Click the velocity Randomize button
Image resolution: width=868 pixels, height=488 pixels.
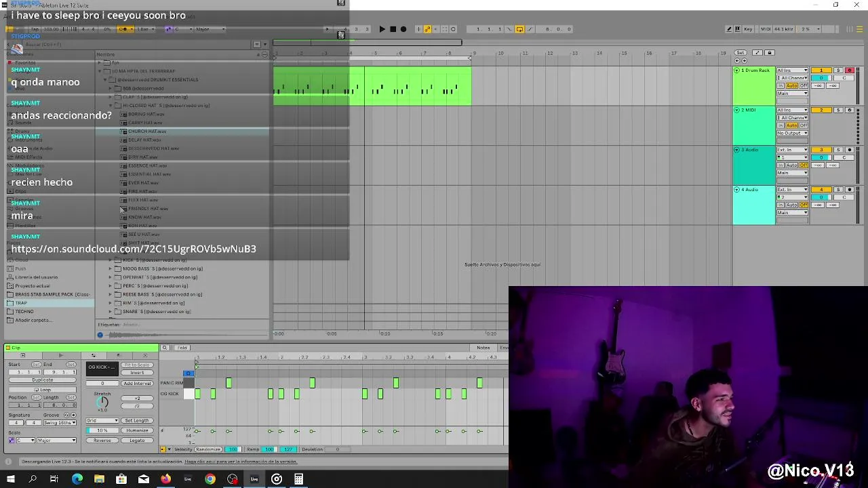(x=208, y=449)
